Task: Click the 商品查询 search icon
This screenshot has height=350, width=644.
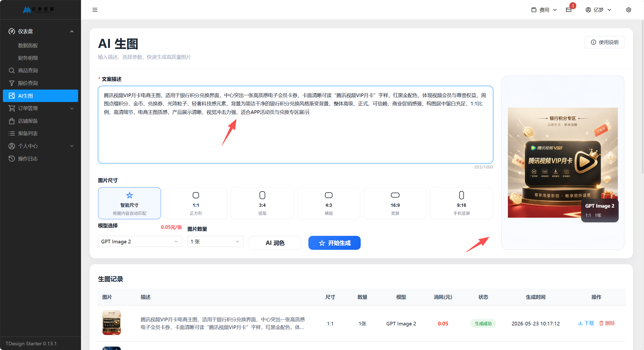Action: click(12, 70)
